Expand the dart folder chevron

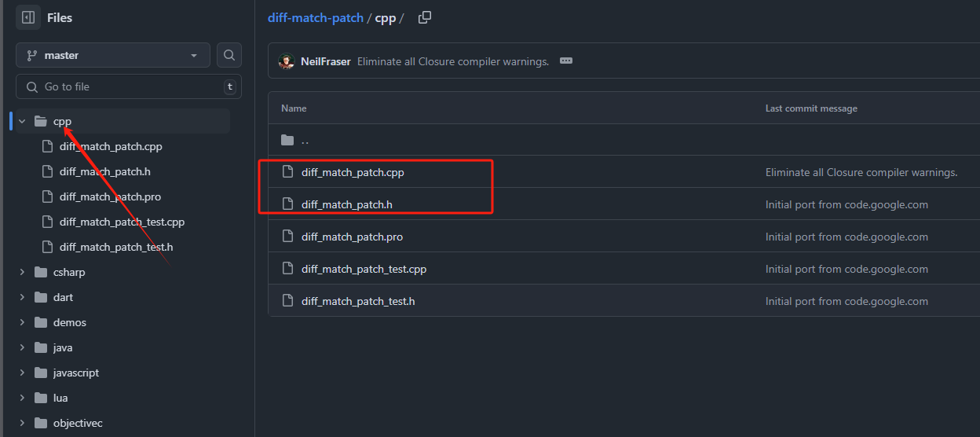click(22, 297)
